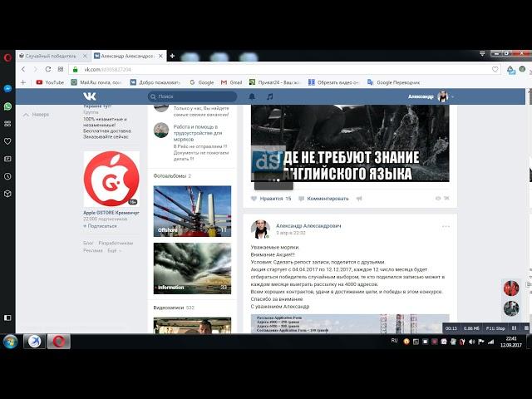The width and height of the screenshot is (532, 399).
Task: Click Комментировать under post
Action: coord(323,199)
